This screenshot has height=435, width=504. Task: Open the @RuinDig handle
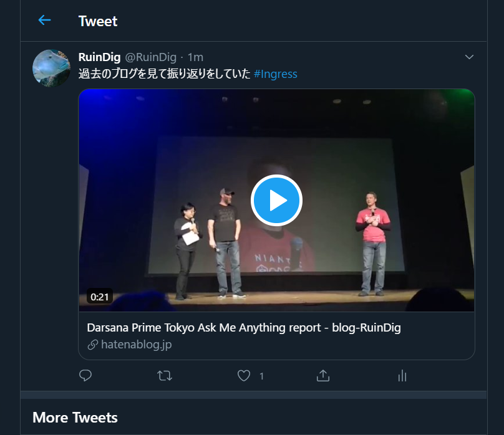[x=151, y=57]
